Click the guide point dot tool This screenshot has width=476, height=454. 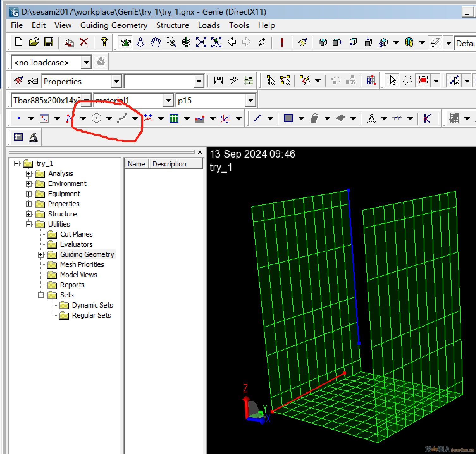(x=19, y=118)
